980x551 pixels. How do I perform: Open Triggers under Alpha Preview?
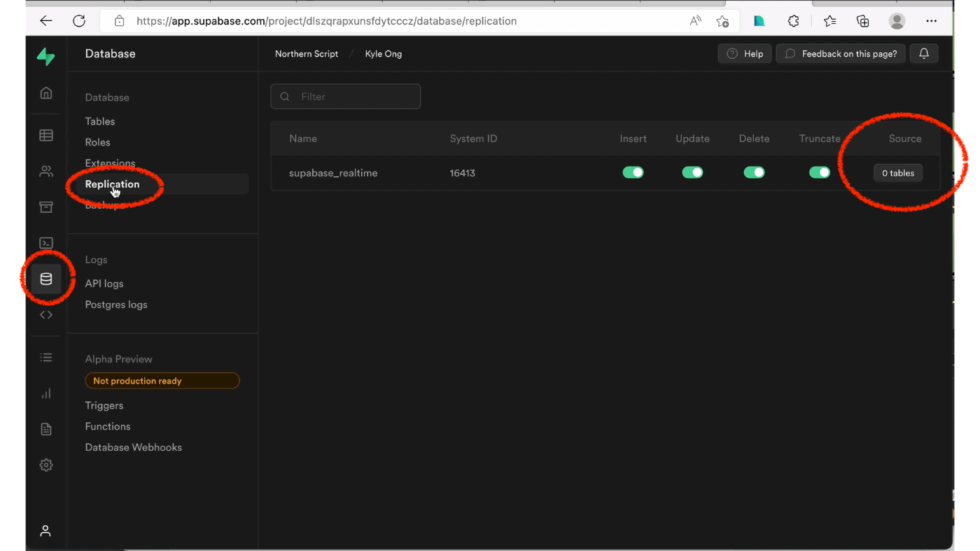[x=104, y=405]
